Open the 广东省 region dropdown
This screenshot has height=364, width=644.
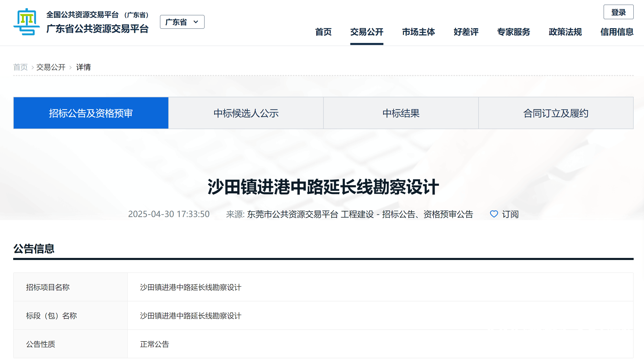tap(182, 22)
